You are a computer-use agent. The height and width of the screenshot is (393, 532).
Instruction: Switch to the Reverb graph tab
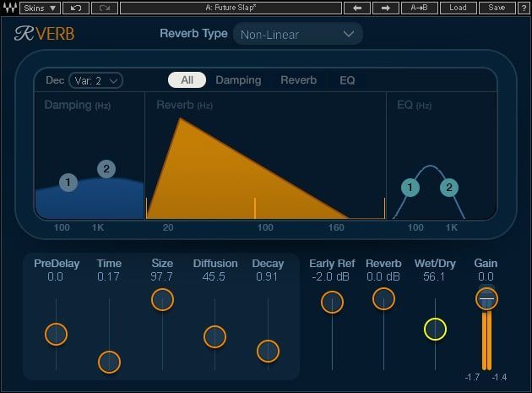(299, 80)
